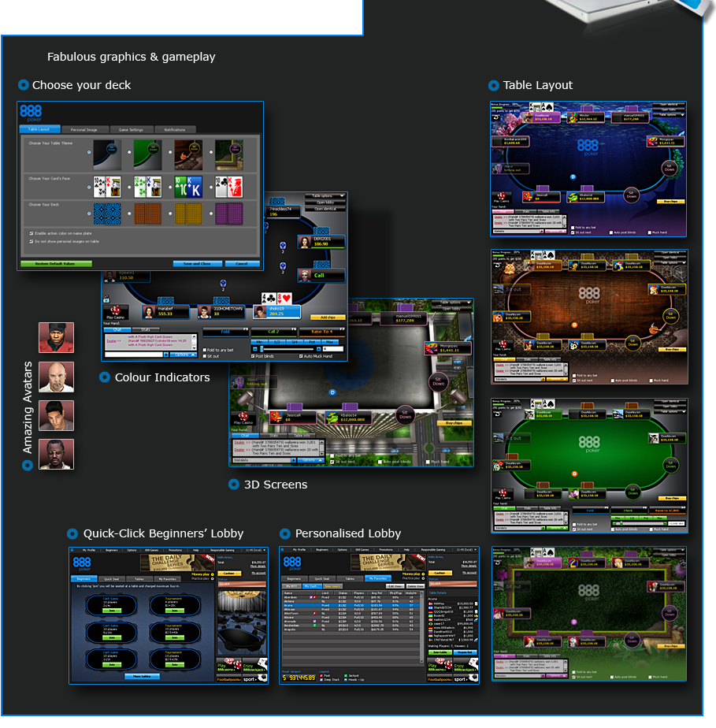This screenshot has width=716, height=728.
Task: Expand chat Options menu in 3D Screens table
Action: coord(310,460)
